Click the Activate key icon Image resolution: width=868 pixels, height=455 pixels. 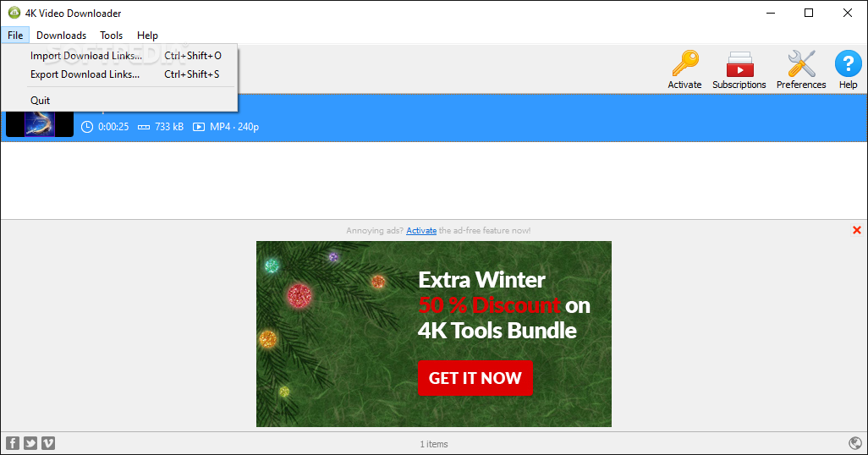pos(684,63)
